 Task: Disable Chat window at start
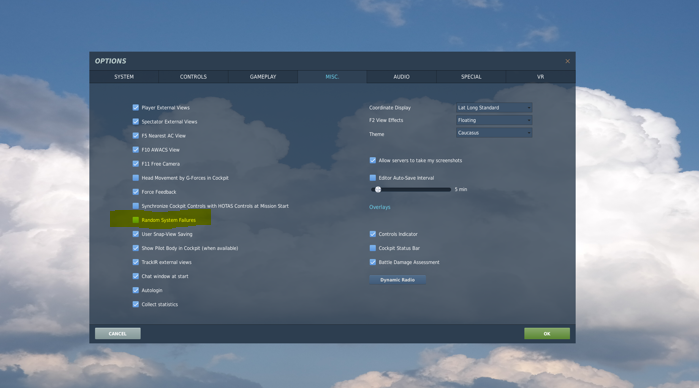click(x=136, y=276)
